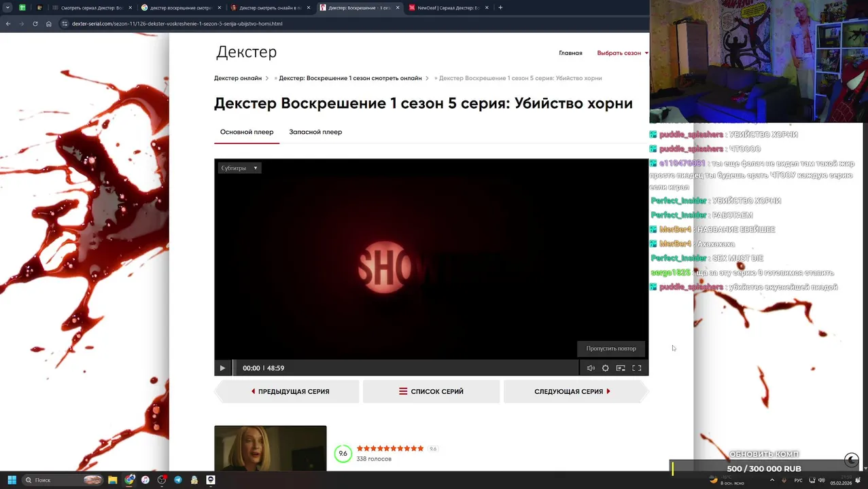868x489 pixels.
Task: Switch to the second pinned tab
Action: coord(39,7)
